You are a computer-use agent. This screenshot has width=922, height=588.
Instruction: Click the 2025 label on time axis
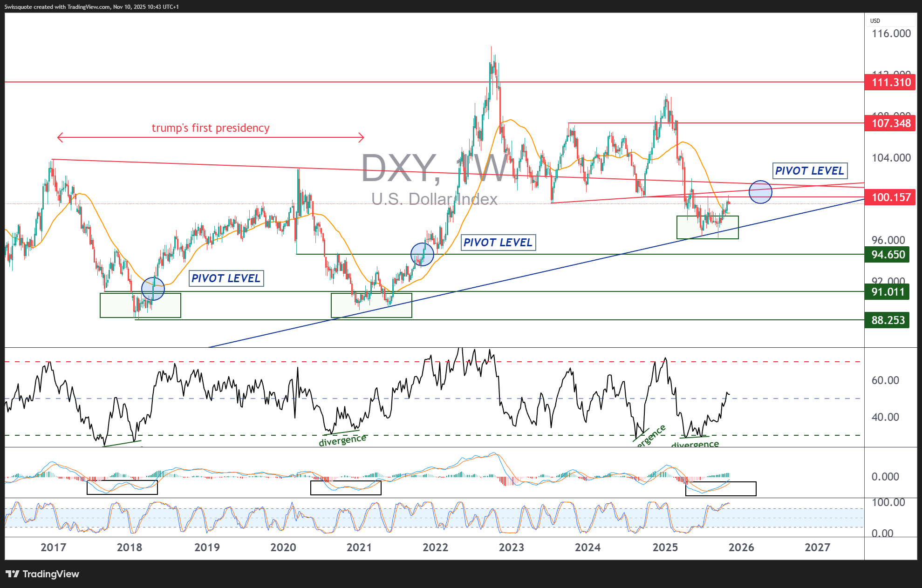[x=665, y=547]
